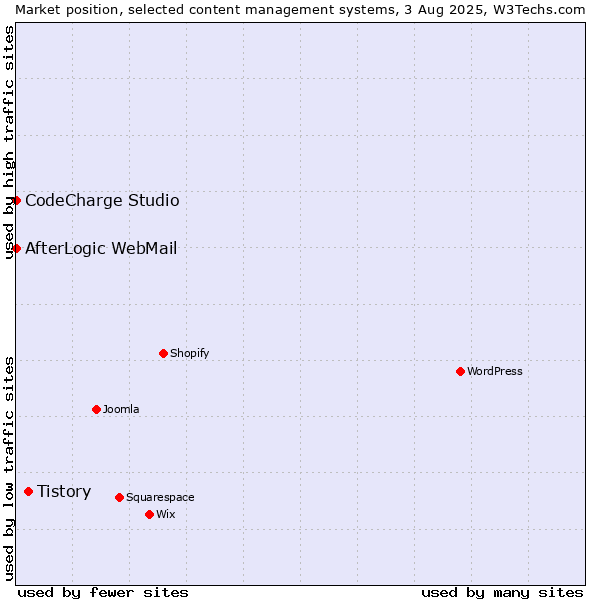Click the AfterLogic WebMail red data point
This screenshot has height=600, width=600.
point(16,249)
